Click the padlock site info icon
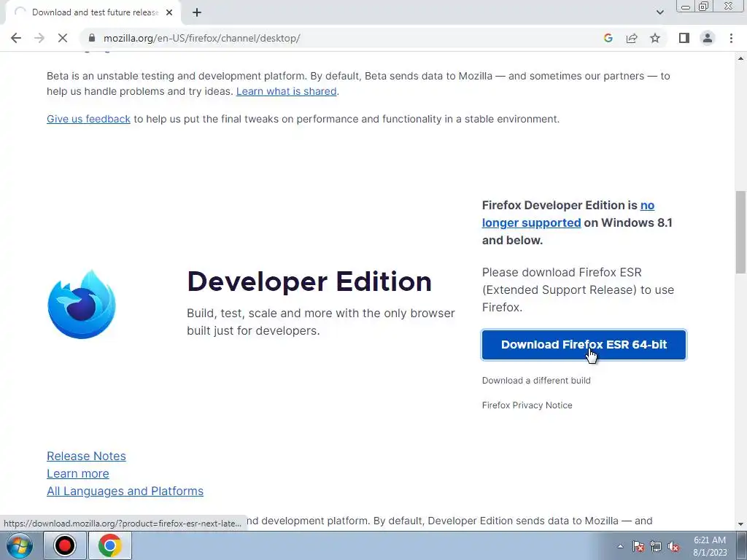The height and width of the screenshot is (560, 747). [92, 38]
